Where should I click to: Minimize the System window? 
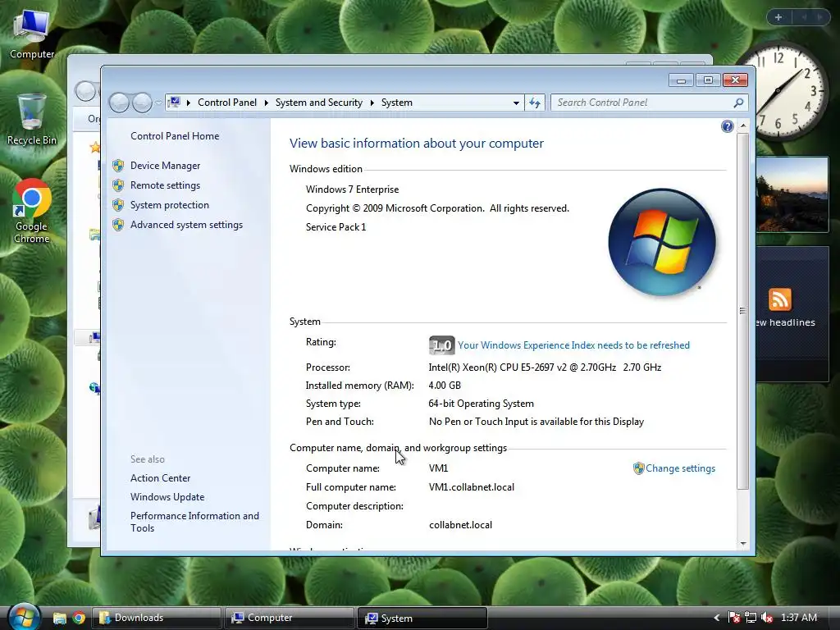(681, 80)
